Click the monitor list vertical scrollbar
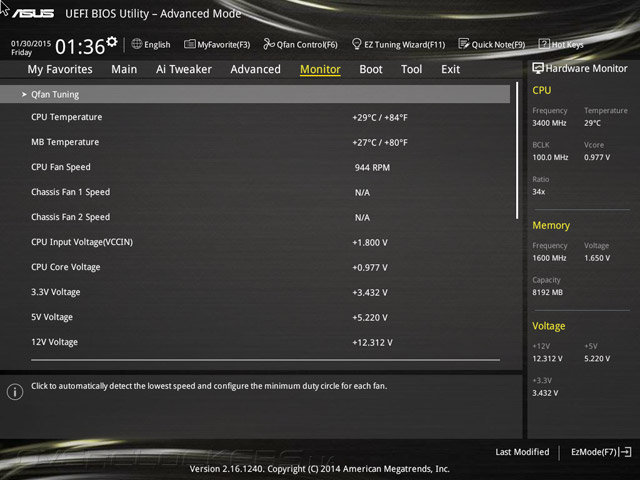640x480 pixels. click(x=517, y=150)
